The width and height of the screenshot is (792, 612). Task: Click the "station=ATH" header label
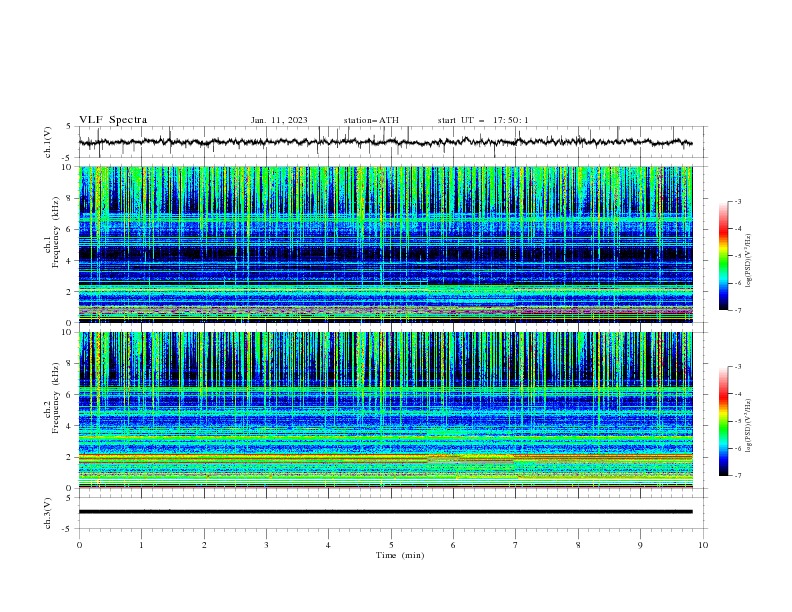pyautogui.click(x=371, y=120)
